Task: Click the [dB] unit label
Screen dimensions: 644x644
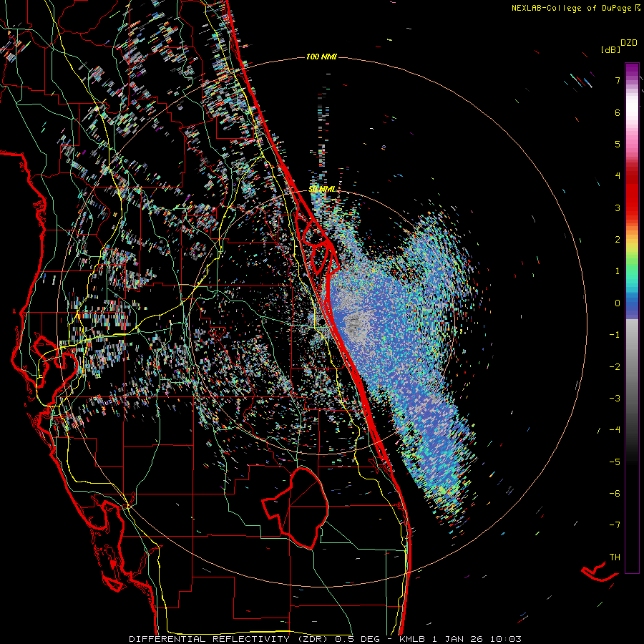Action: pos(611,50)
